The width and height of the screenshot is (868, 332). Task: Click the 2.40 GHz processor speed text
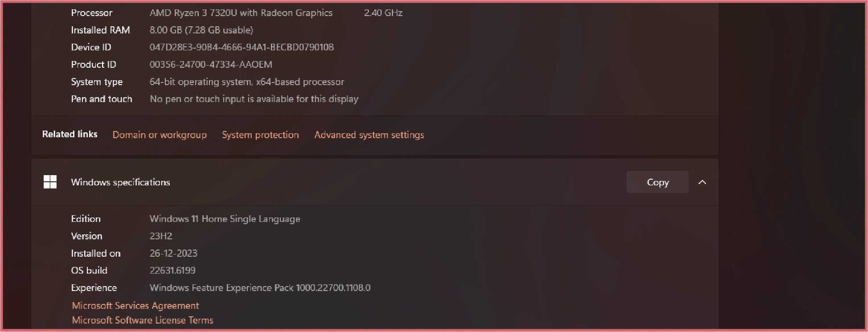[x=383, y=13]
